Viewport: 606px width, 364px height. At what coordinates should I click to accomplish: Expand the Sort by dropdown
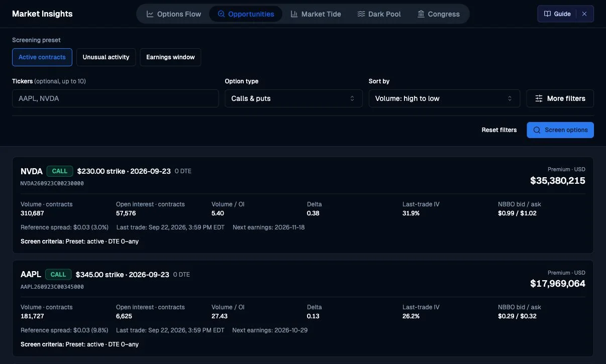click(444, 98)
